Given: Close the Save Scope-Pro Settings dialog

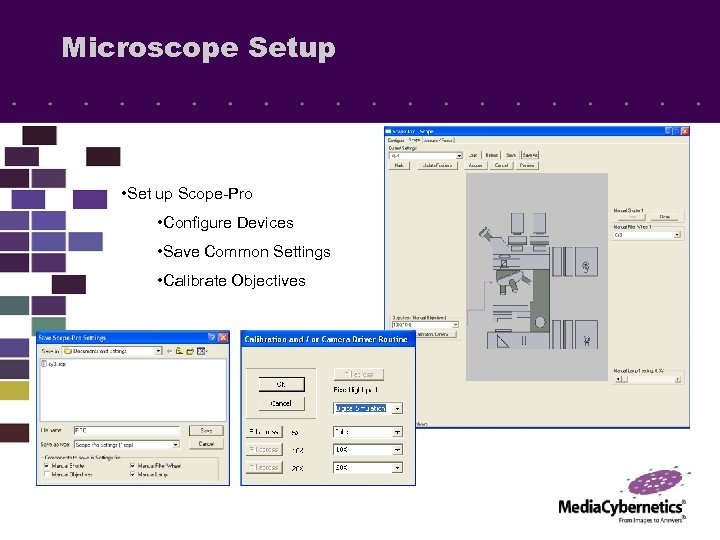Looking at the screenshot, I should pos(223,338).
